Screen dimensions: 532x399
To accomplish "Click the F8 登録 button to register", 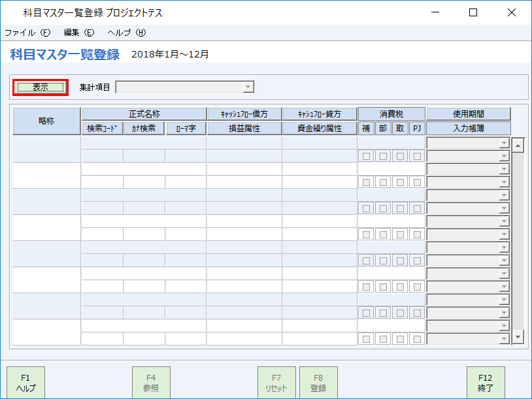I will [318, 382].
